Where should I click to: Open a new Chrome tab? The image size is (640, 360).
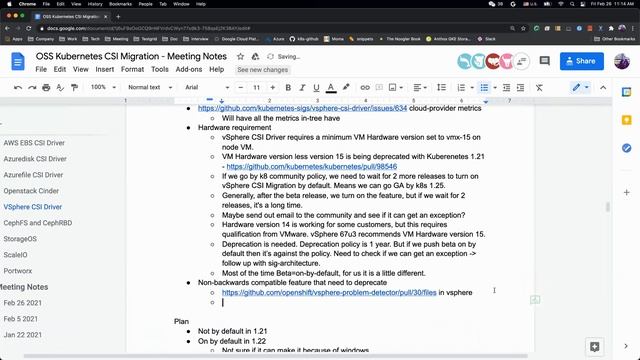pyautogui.click(x=118, y=17)
